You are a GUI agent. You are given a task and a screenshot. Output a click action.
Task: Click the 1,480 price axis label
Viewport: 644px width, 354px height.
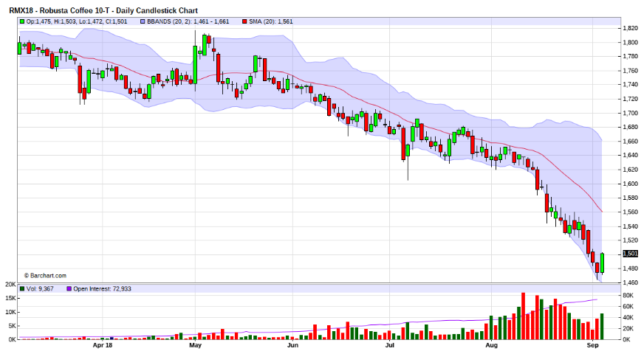pos(631,268)
